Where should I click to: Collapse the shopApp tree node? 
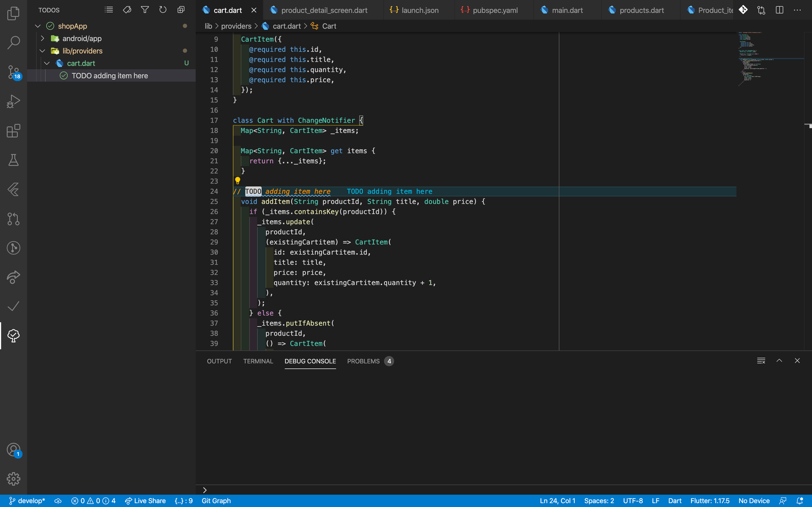coord(38,26)
